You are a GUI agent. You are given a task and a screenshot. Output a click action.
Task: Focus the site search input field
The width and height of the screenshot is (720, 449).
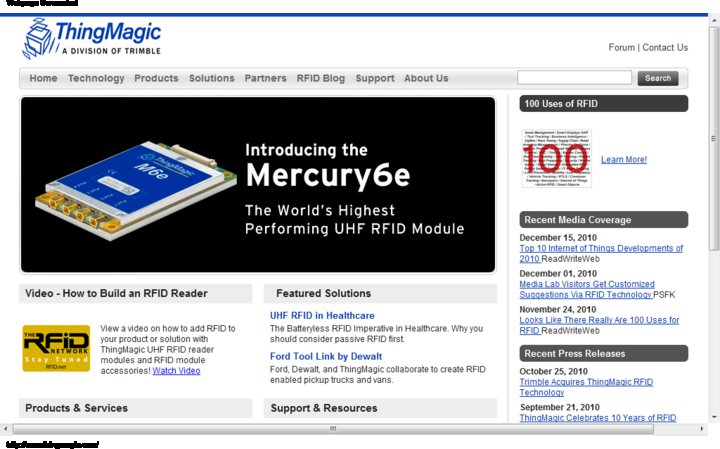[574, 78]
